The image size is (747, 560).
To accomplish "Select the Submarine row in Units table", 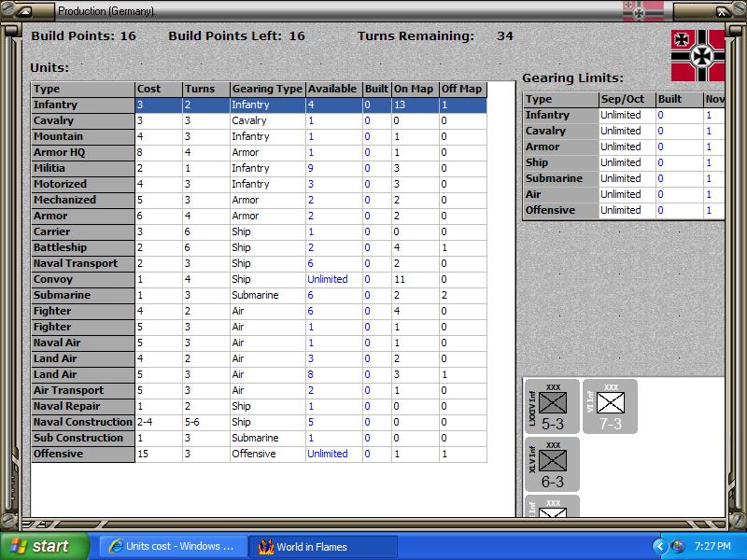I will (260, 295).
